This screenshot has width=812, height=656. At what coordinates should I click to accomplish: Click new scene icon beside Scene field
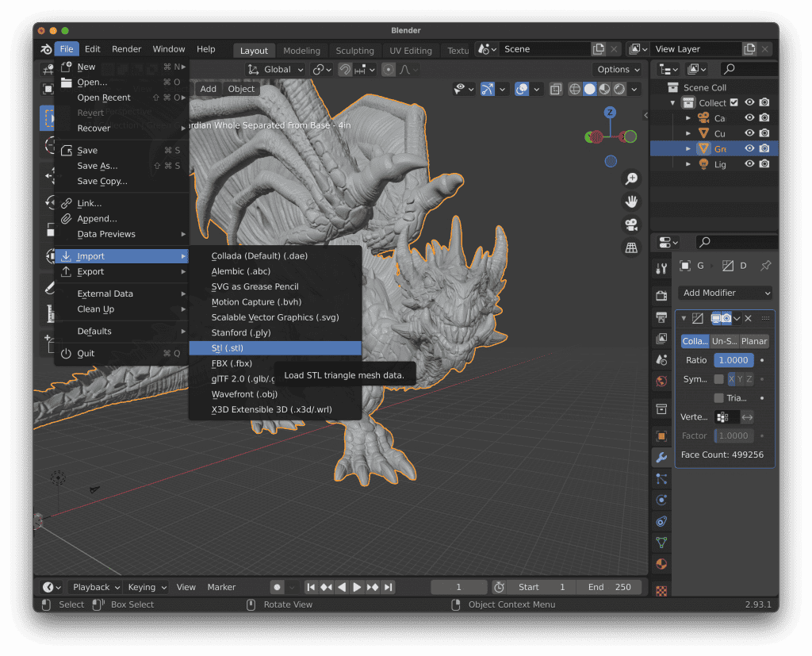point(599,49)
